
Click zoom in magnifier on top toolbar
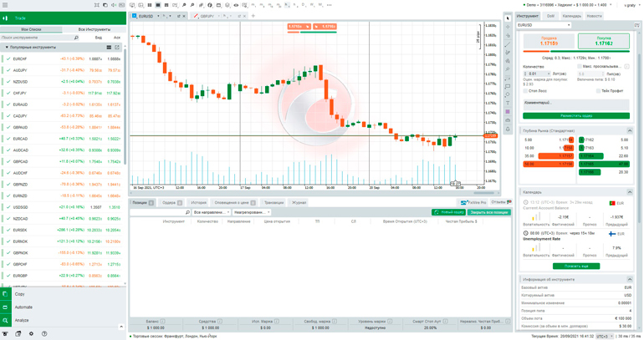[184, 5]
